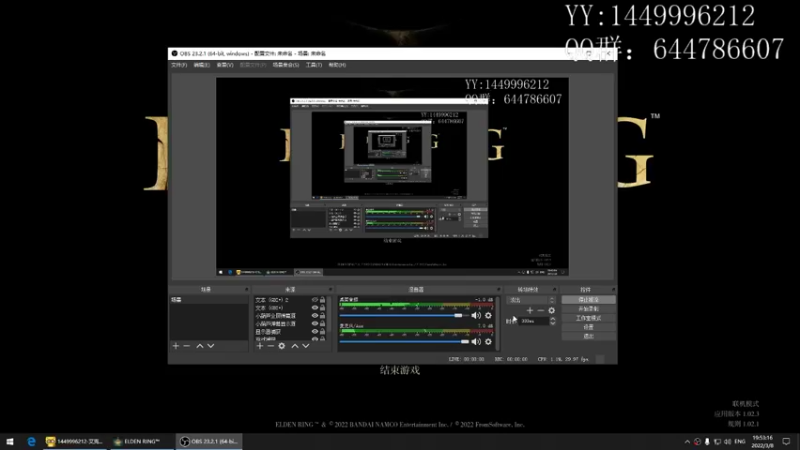Viewport: 800px width, 450px height.
Task: Remove selected source with the minus icon
Action: (270, 346)
